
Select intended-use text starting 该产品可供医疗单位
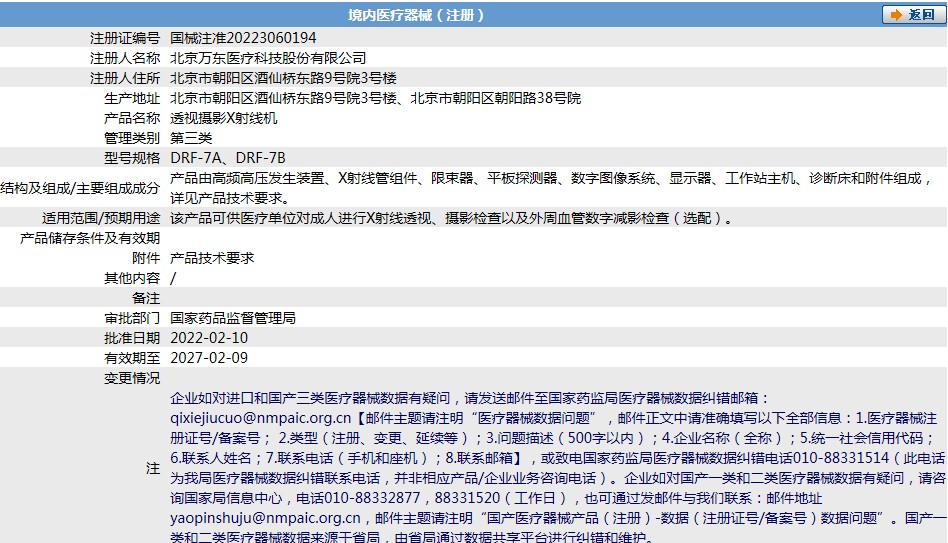point(451,218)
